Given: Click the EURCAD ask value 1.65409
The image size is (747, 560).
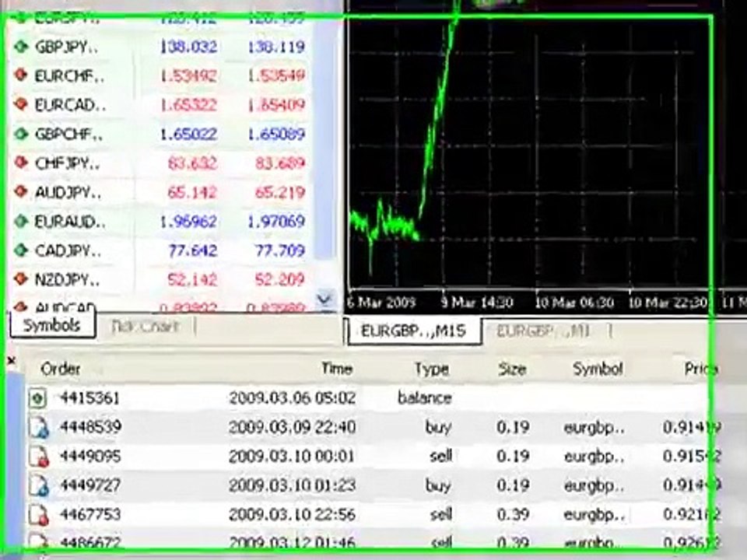Looking at the screenshot, I should (276, 105).
